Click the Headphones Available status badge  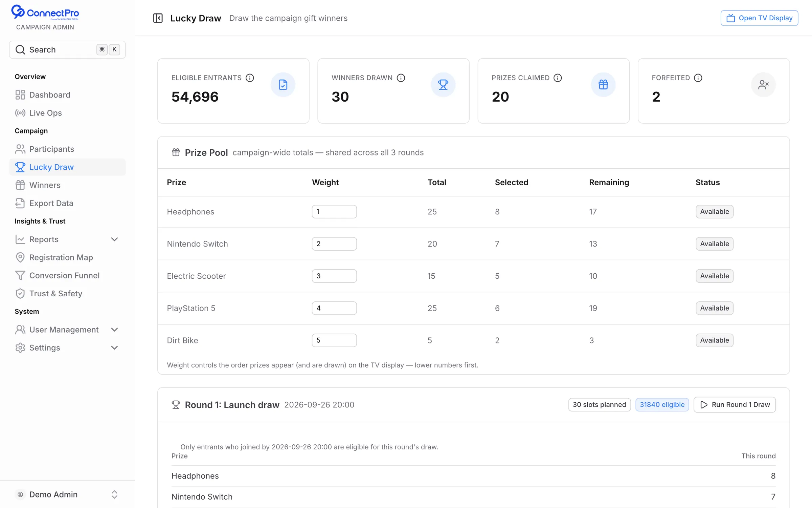coord(714,212)
